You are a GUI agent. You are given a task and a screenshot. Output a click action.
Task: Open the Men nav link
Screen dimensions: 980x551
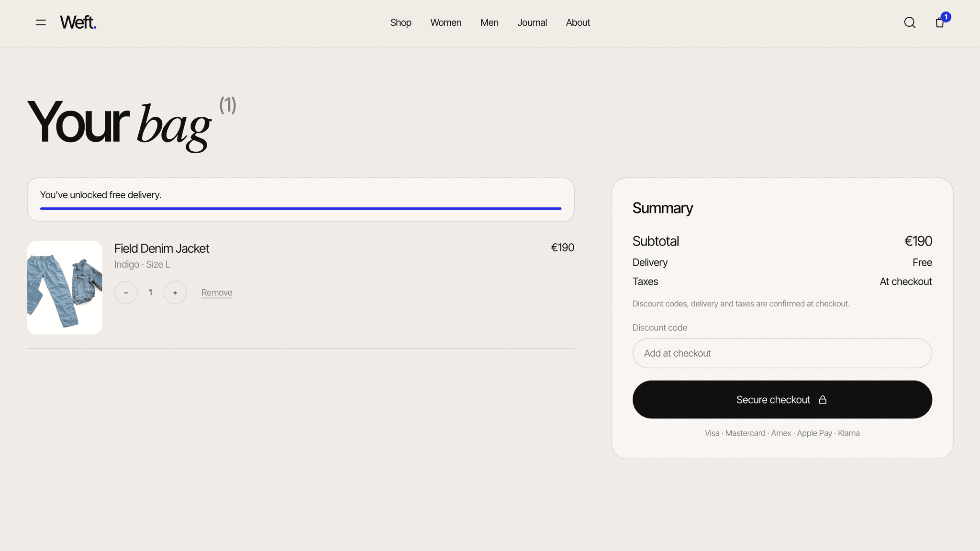(x=489, y=22)
